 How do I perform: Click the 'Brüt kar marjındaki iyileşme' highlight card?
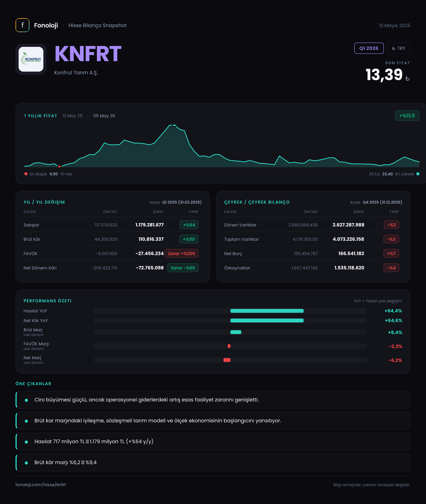pyautogui.click(x=213, y=421)
